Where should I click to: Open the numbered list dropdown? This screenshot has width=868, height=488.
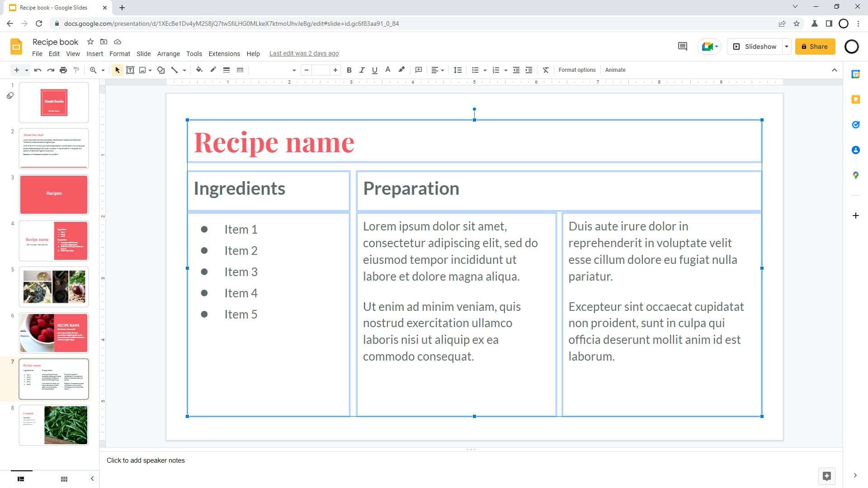(505, 70)
